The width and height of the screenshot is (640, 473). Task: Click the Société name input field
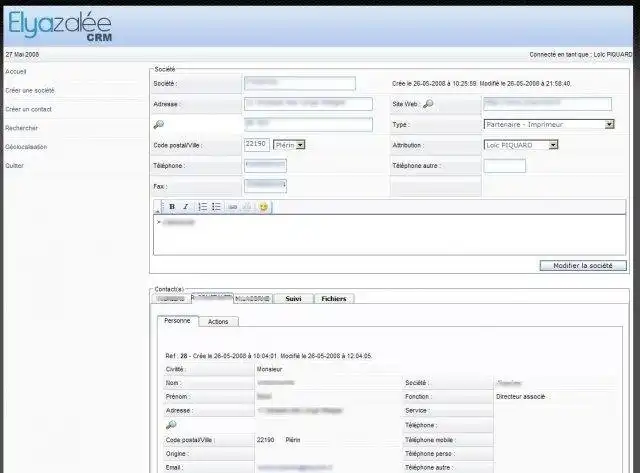(x=300, y=83)
